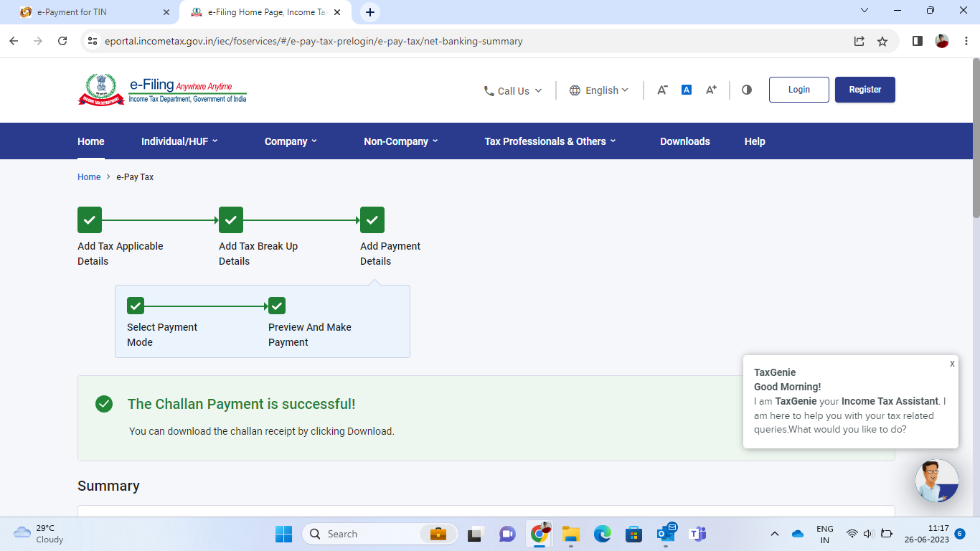
Task: Expand the Individual/HUF menu
Action: (179, 141)
